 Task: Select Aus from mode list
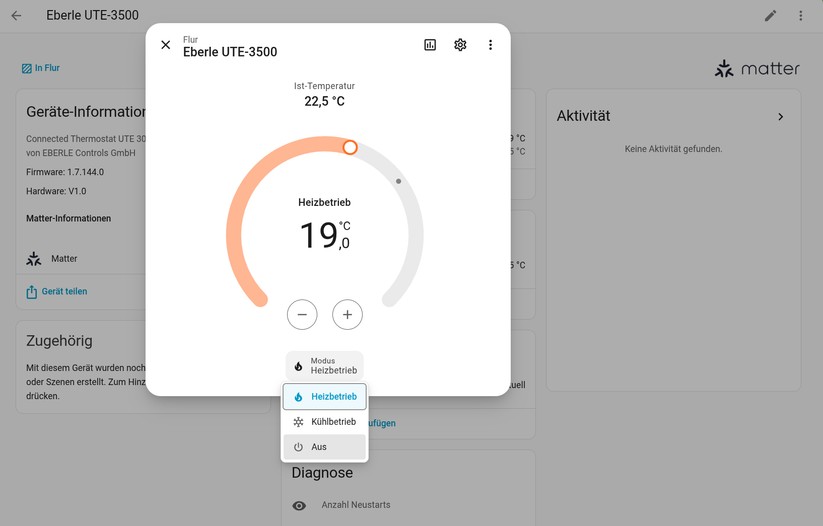pyautogui.click(x=324, y=447)
